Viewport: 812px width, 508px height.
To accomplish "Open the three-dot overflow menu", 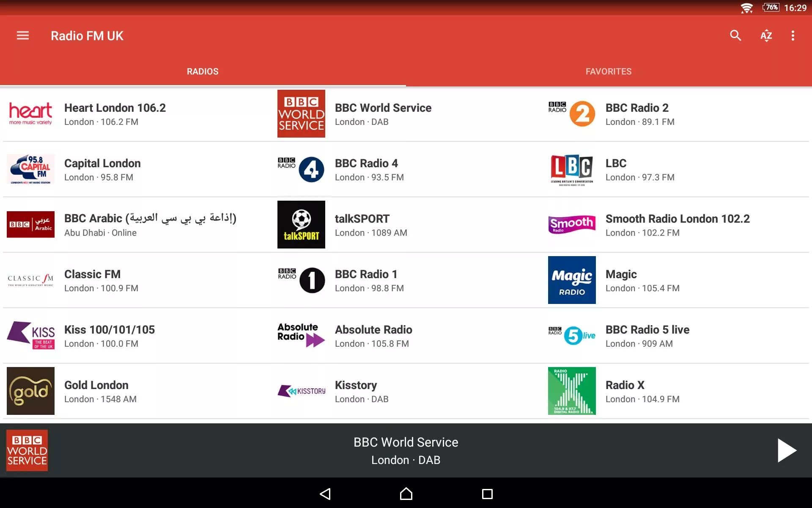I will pos(793,35).
